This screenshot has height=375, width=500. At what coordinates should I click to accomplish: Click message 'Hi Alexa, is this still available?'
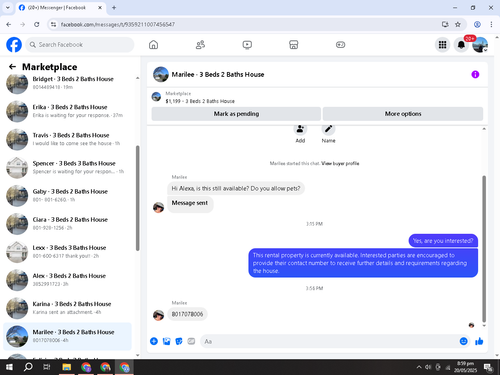pos(236,188)
